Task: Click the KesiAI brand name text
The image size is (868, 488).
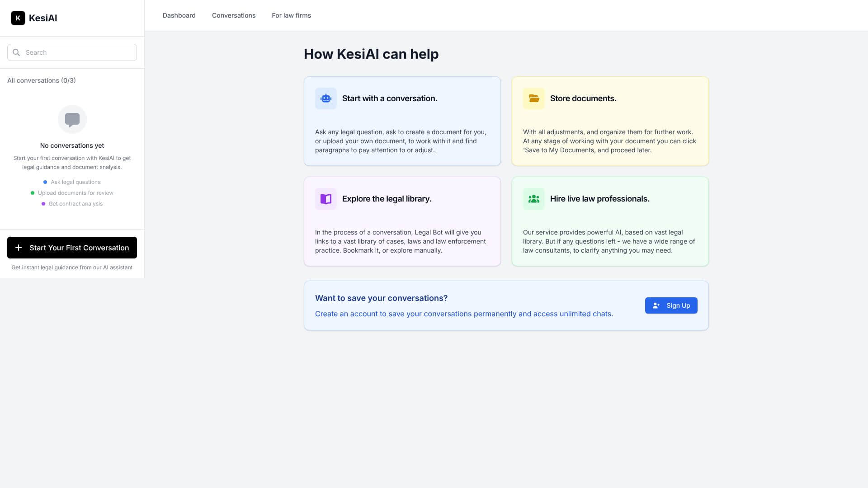Action: tap(43, 18)
